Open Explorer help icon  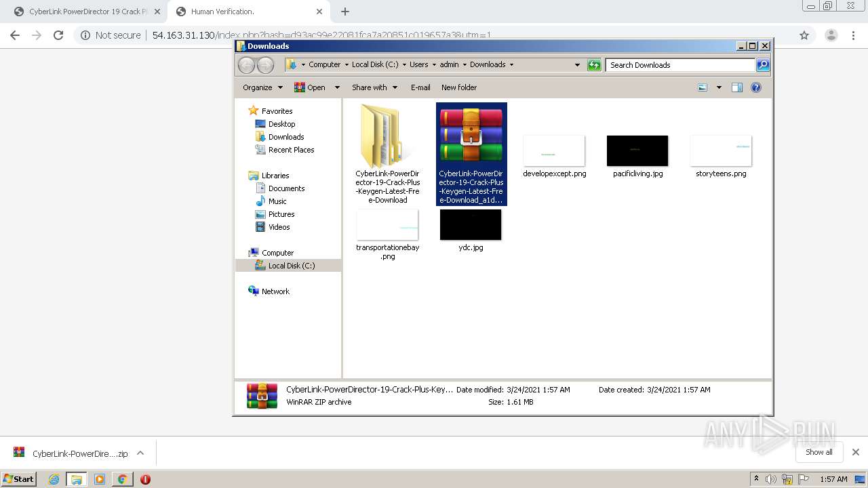pyautogui.click(x=756, y=87)
